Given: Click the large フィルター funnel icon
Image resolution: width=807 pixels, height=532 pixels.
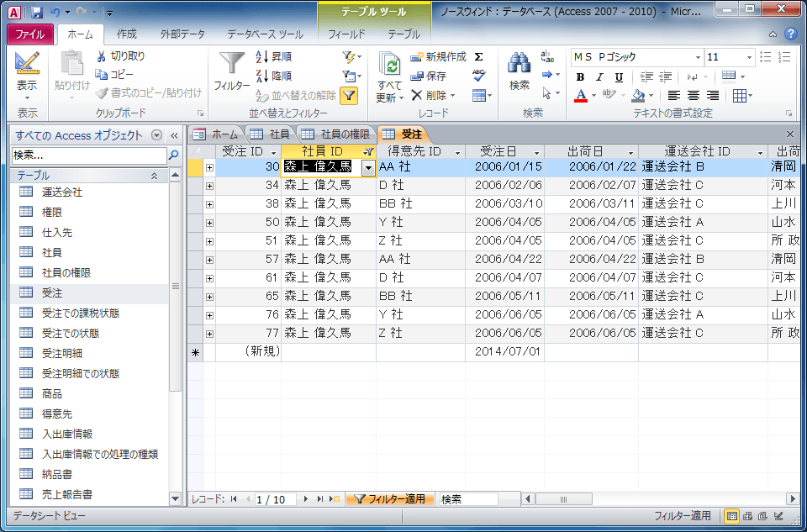Looking at the screenshot, I should (x=232, y=64).
